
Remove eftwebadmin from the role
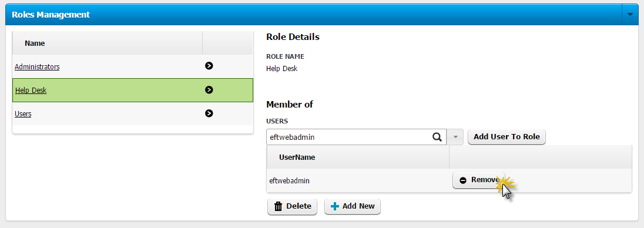478,180
